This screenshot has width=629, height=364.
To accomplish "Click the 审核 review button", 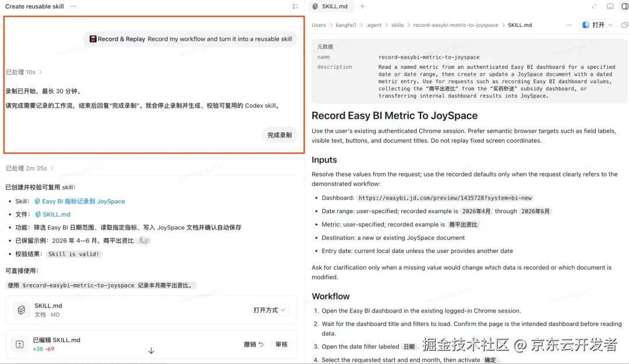I will [281, 344].
